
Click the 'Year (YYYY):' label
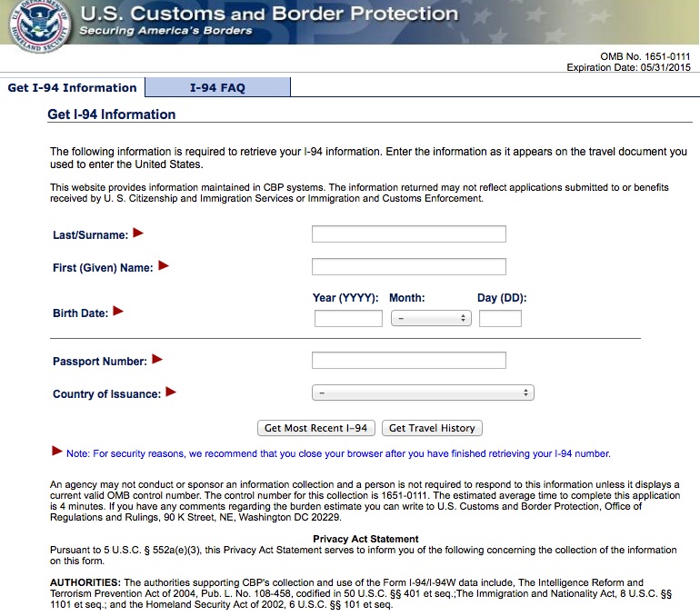[x=345, y=298]
